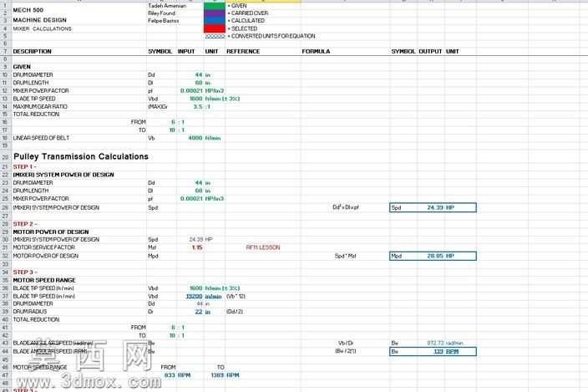
Task: Select the MECH 500 title cell
Action: coord(28,10)
